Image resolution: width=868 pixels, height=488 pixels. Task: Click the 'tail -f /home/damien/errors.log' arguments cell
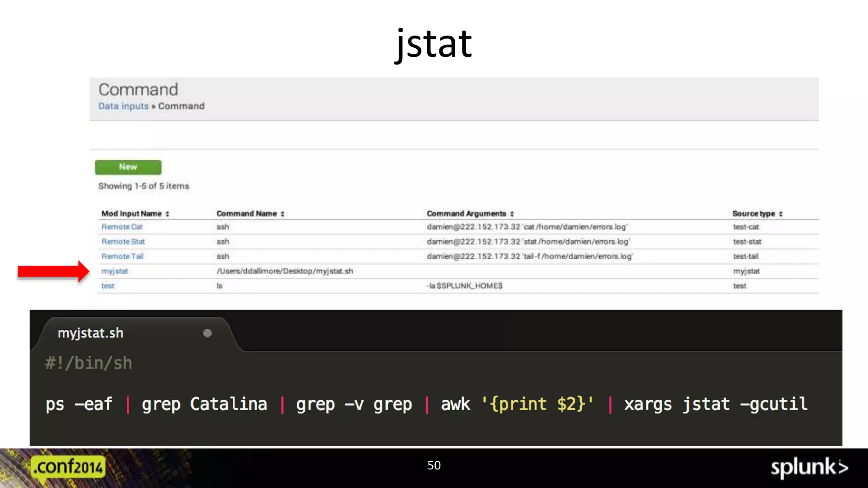[530, 256]
